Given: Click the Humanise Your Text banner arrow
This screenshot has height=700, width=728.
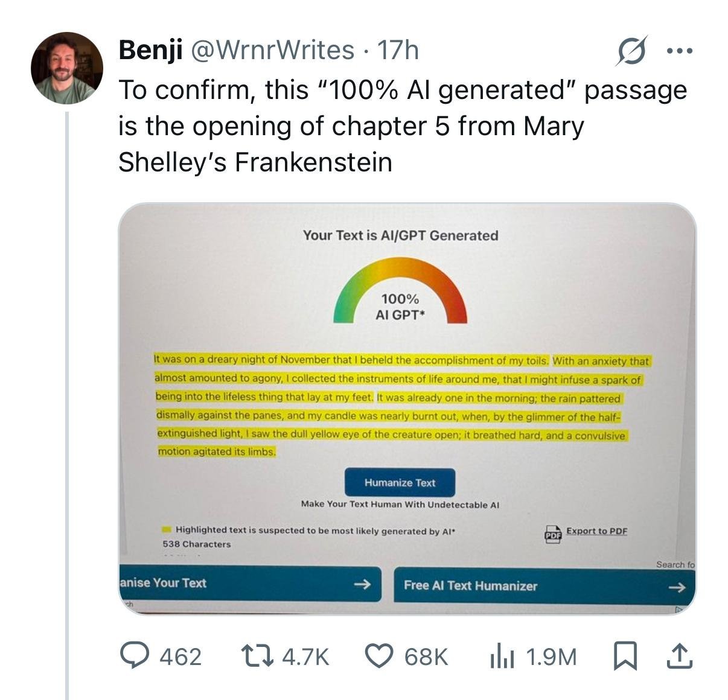Looking at the screenshot, I should coord(362,584).
